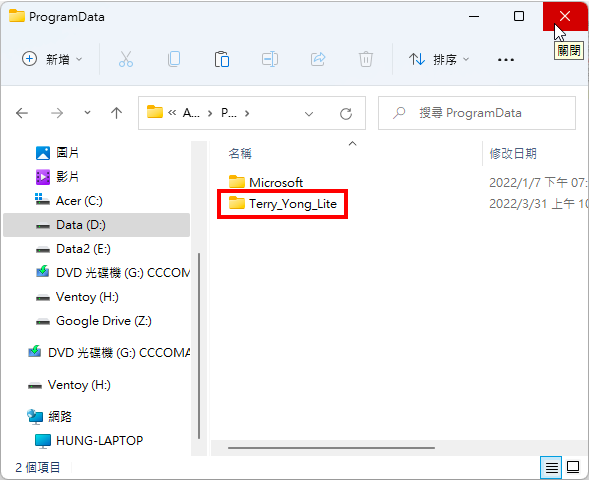
Task: Go up one folder level
Action: coord(116,113)
